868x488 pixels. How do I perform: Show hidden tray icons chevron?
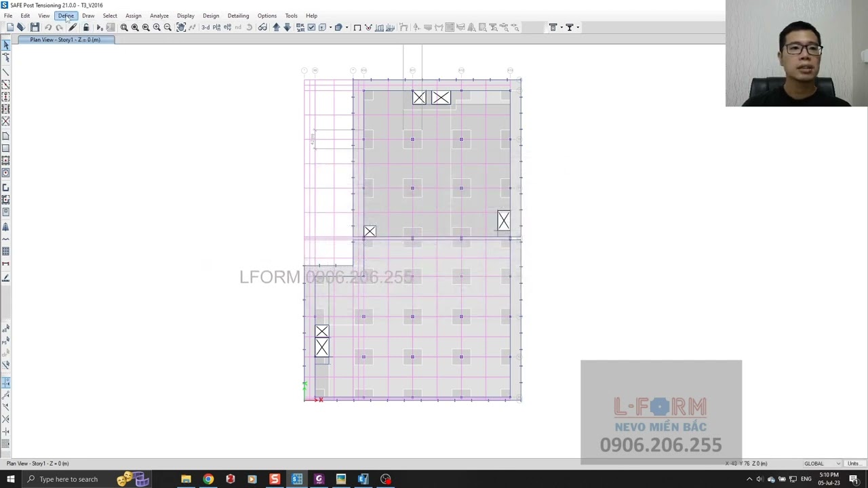tap(749, 479)
